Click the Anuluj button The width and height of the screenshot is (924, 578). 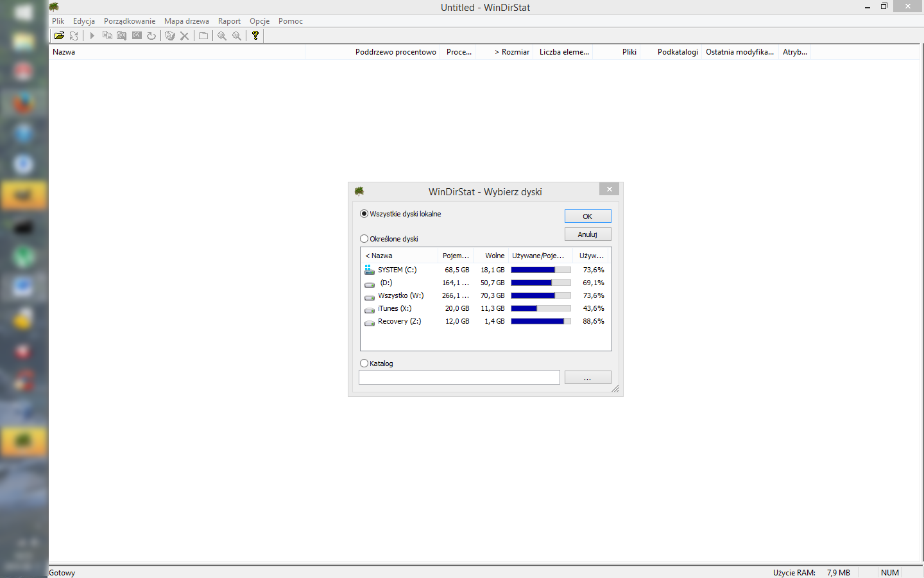coord(588,234)
